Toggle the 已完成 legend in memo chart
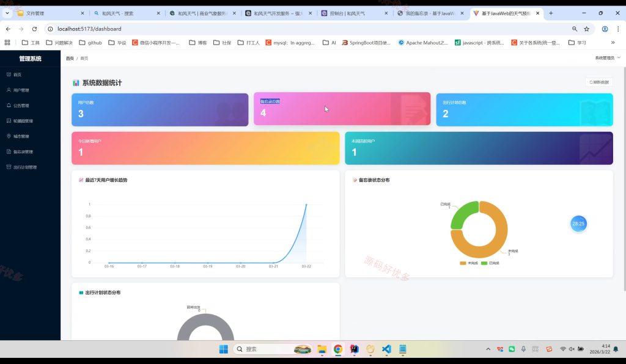 tap(490, 263)
